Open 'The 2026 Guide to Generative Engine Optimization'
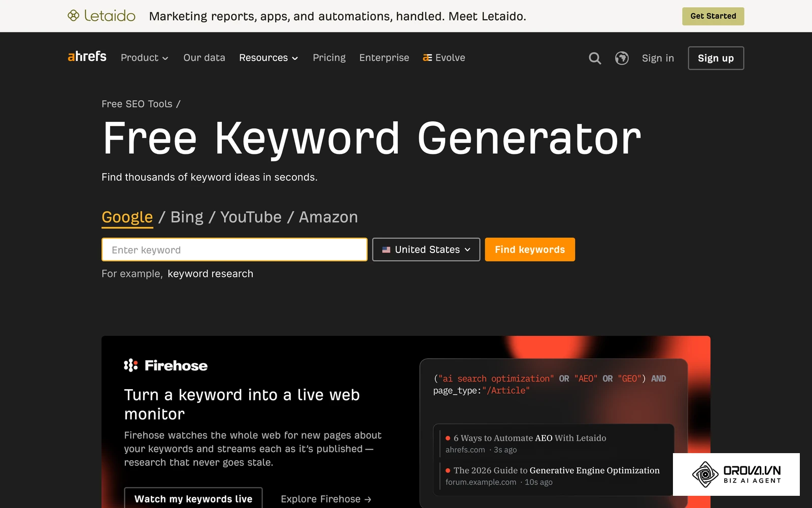Viewport: 812px width, 508px height. click(556, 470)
